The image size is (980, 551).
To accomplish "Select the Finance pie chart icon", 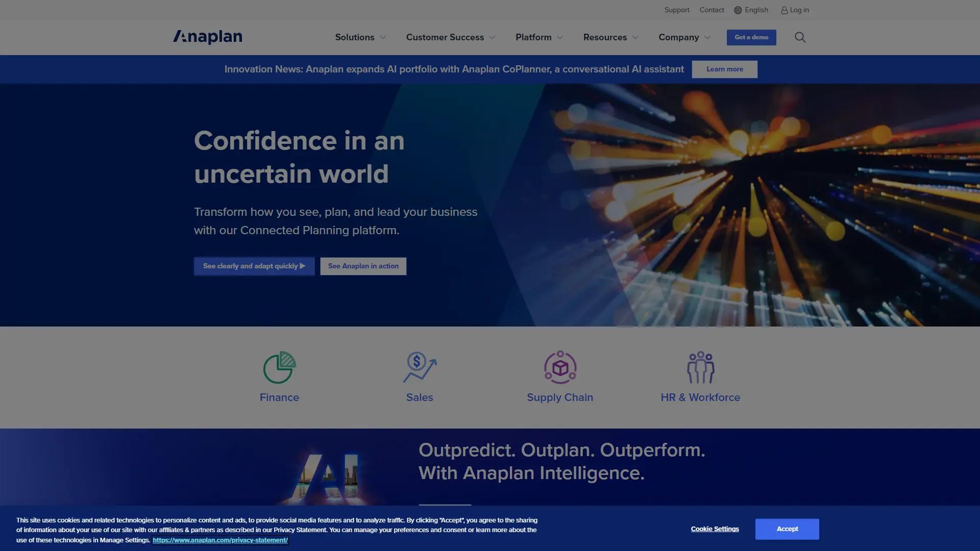I will (x=279, y=365).
